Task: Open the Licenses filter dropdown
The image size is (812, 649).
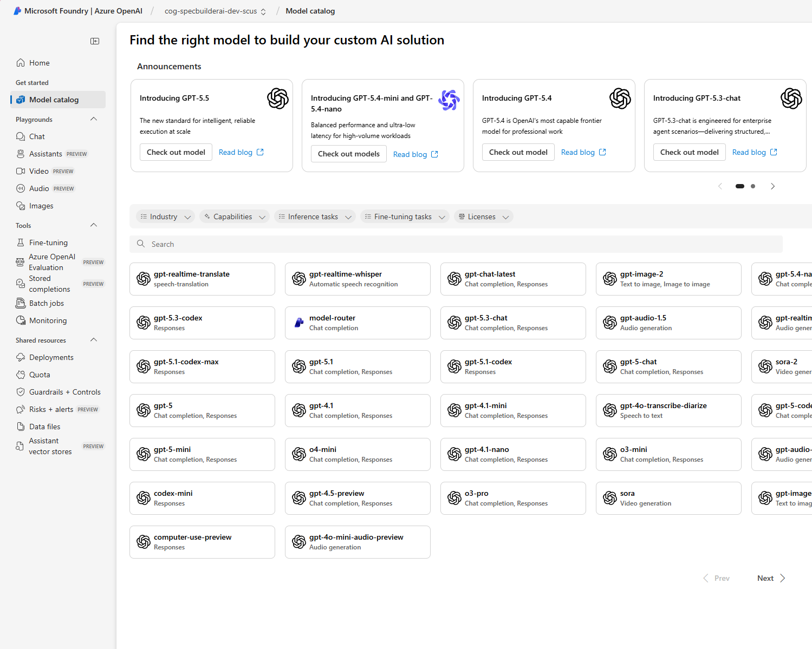Action: pos(484,217)
